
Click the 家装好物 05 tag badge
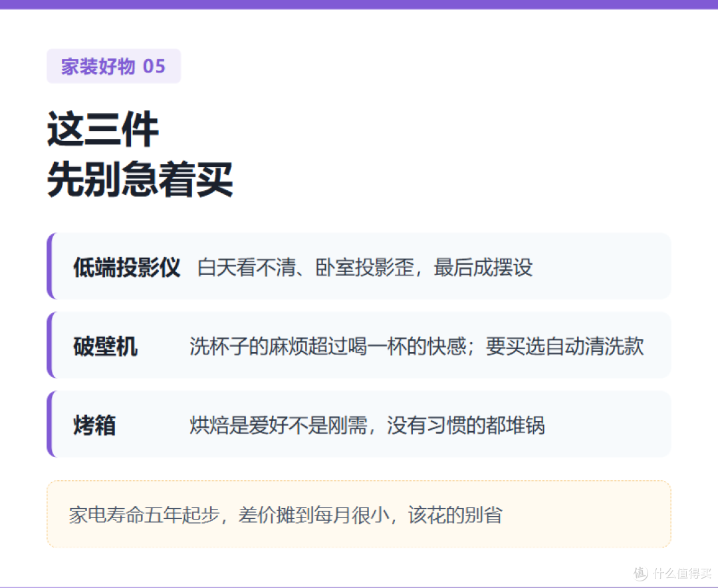(114, 66)
